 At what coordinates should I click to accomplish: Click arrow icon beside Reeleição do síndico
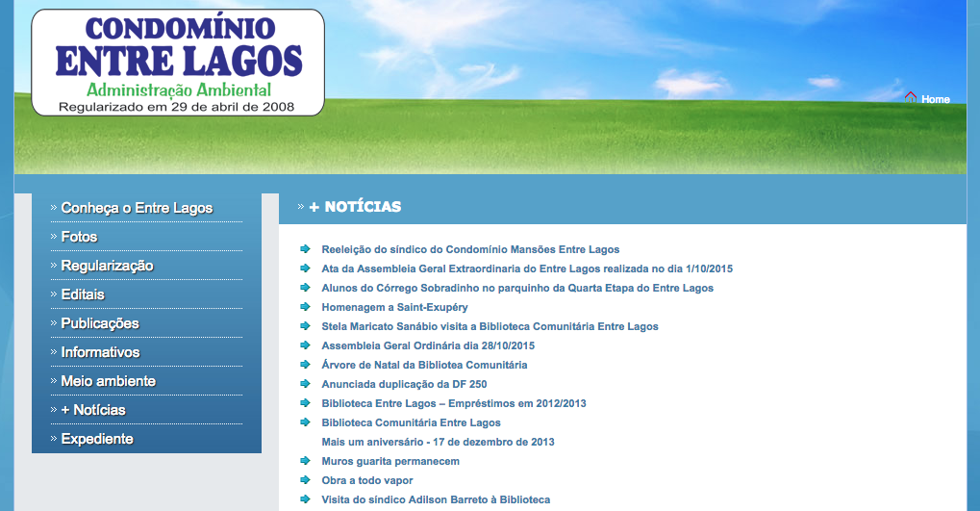(x=305, y=249)
